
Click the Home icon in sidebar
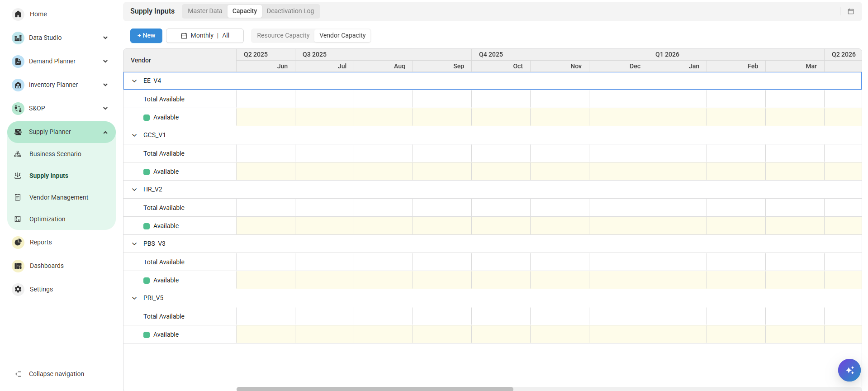click(x=18, y=14)
